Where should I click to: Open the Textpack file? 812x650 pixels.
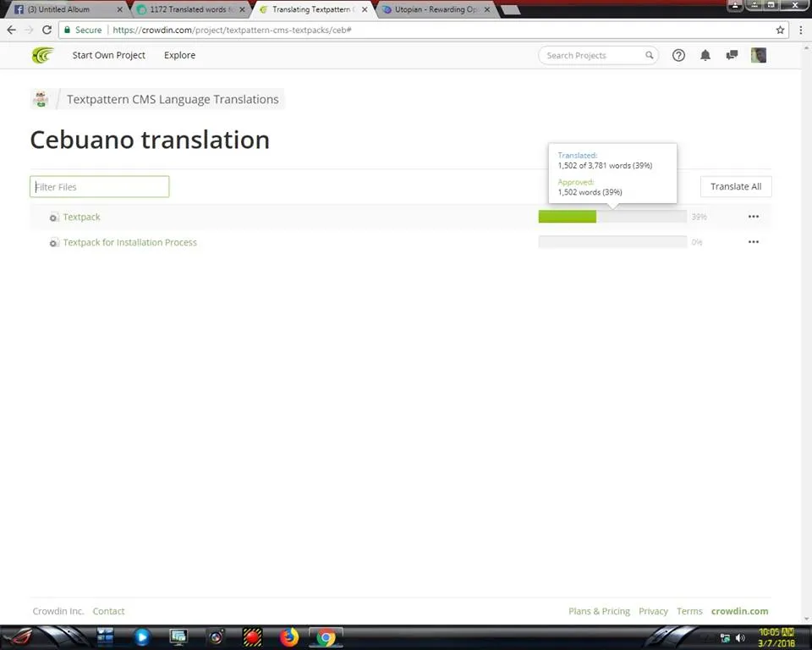(81, 218)
